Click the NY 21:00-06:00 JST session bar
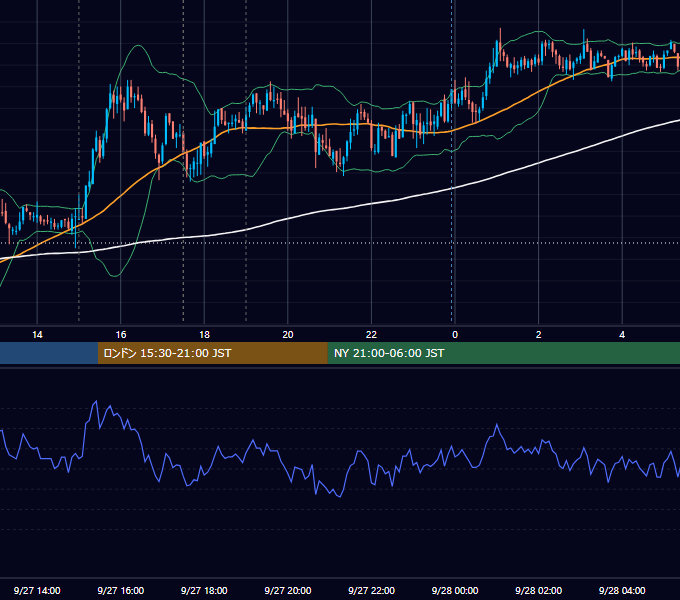Screen dimensions: 680x600 (503, 353)
